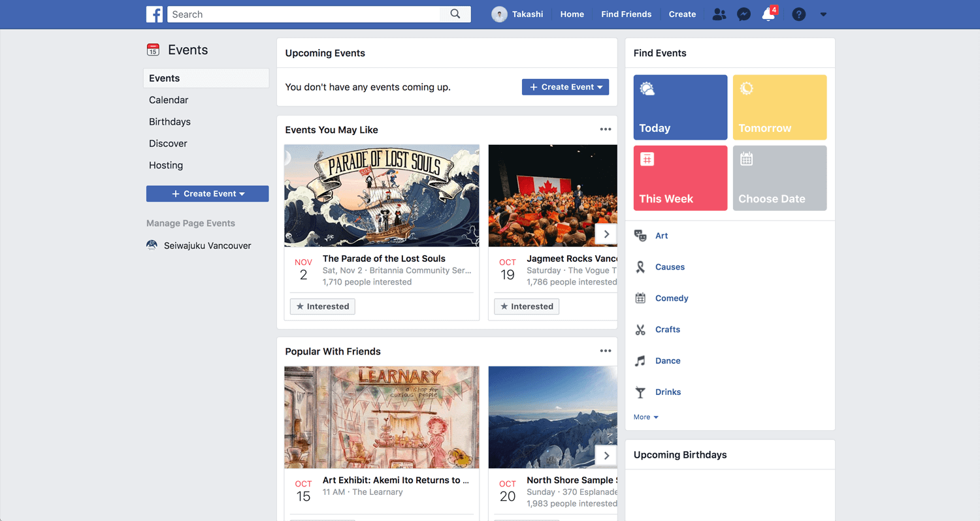
Task: Open the Art events link
Action: [x=662, y=236]
